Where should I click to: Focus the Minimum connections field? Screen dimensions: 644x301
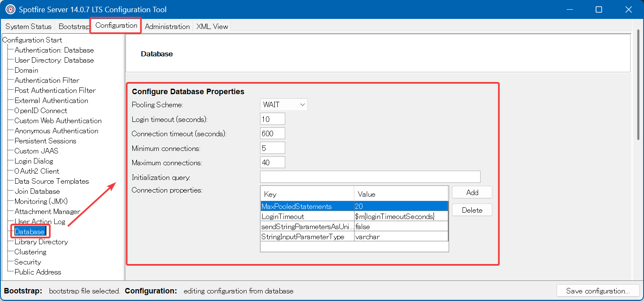click(273, 148)
